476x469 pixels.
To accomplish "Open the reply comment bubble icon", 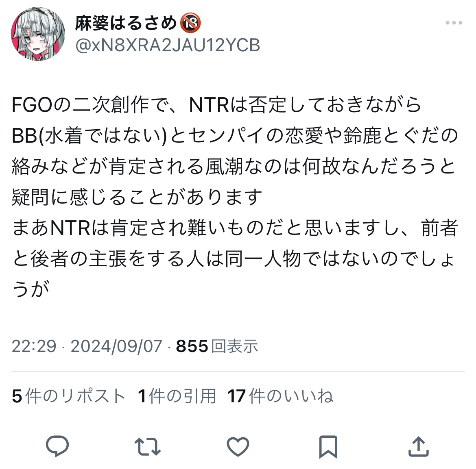I will click(x=57, y=446).
